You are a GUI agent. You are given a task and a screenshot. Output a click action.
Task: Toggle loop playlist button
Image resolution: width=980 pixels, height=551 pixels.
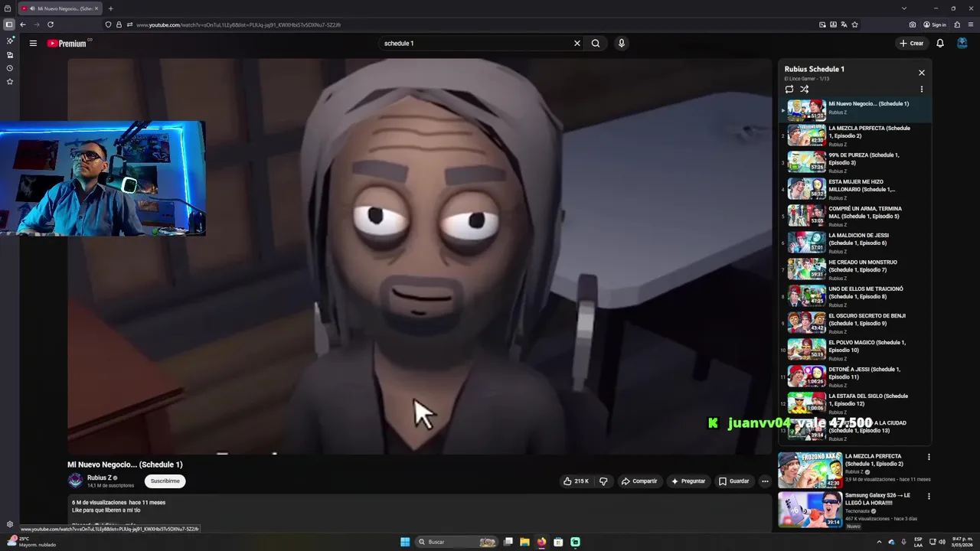(789, 90)
